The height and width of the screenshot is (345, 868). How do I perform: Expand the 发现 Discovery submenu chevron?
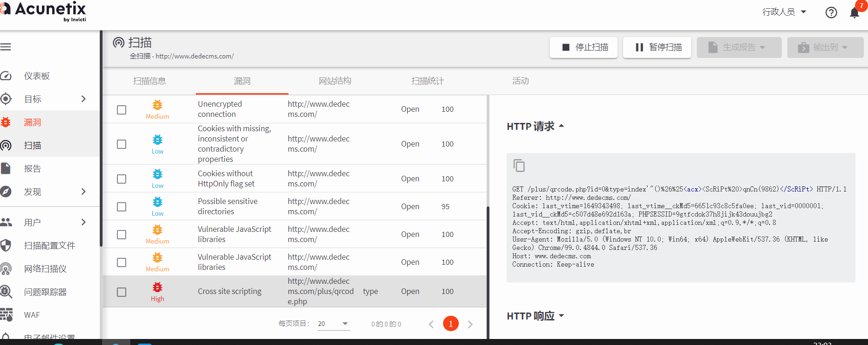point(84,192)
